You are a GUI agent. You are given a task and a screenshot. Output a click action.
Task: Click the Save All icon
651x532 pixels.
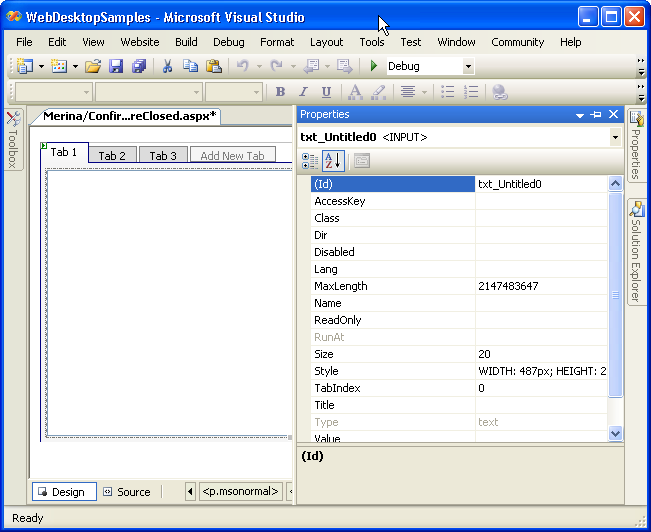139,66
